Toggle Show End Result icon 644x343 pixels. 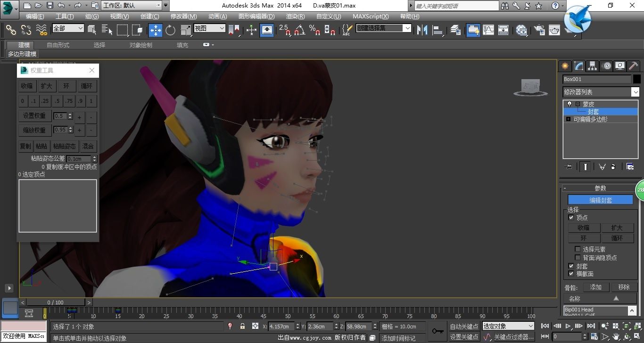pyautogui.click(x=585, y=167)
